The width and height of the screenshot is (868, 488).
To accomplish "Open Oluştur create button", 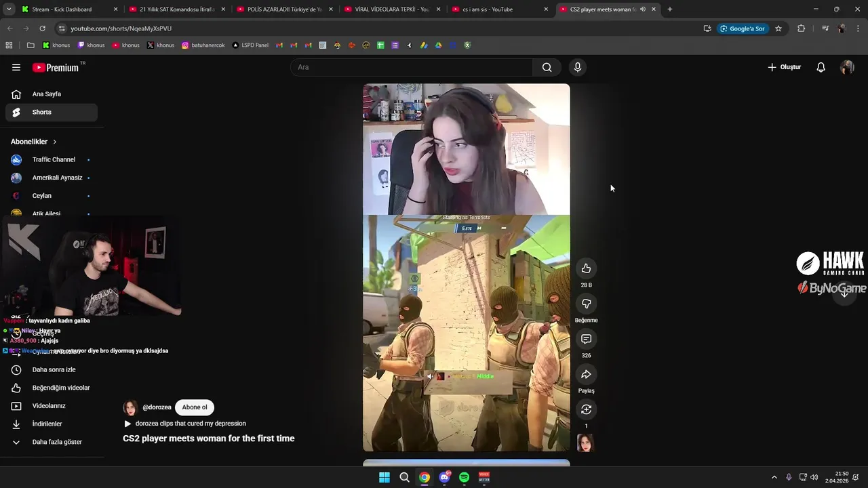I will tap(785, 67).
